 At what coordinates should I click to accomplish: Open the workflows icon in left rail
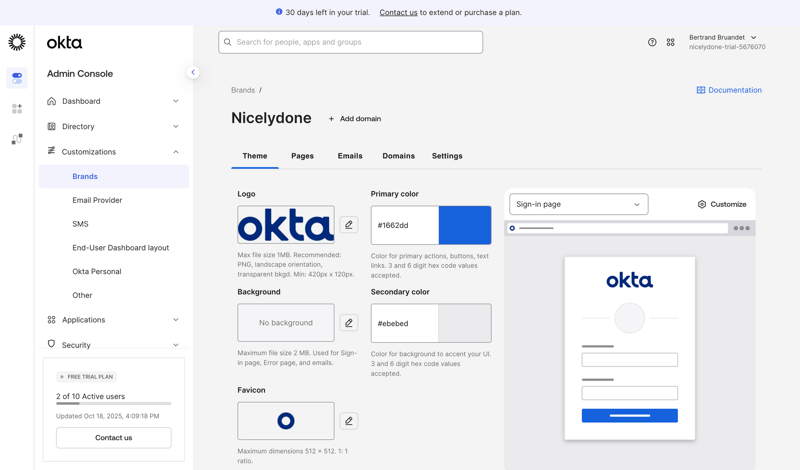pos(17,139)
